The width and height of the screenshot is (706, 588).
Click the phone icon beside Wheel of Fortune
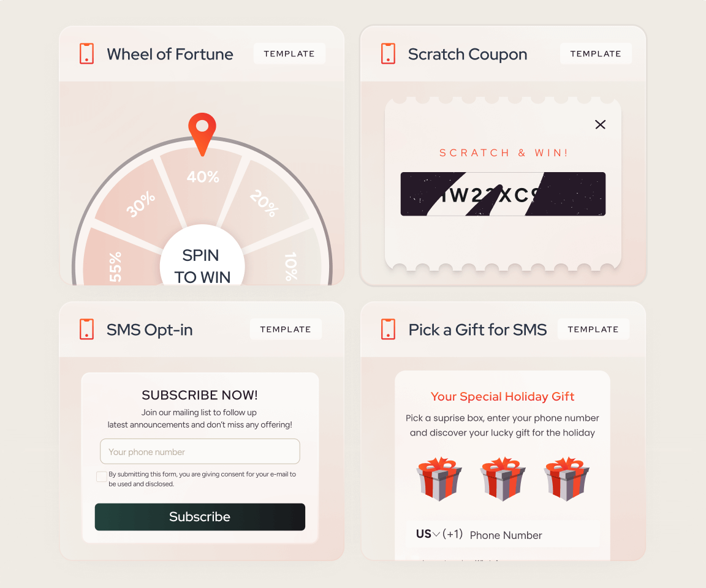pos(86,53)
